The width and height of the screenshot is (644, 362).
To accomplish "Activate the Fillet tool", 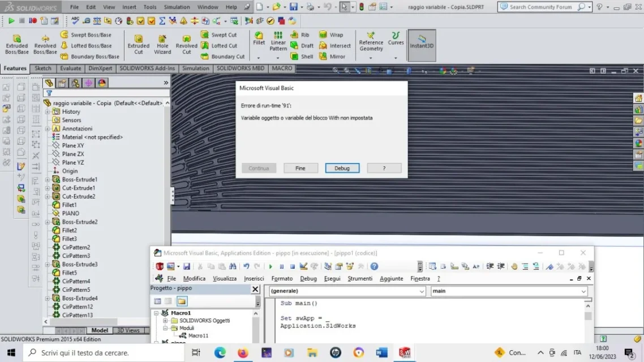I will (259, 38).
